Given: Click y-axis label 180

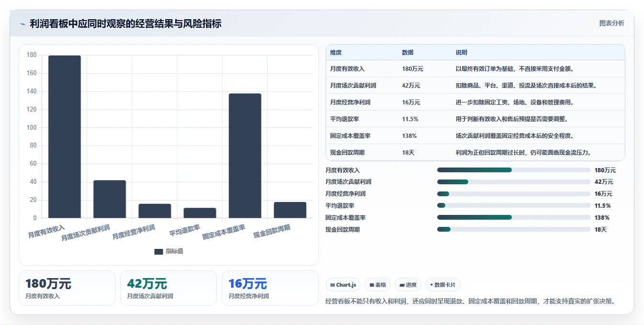Looking at the screenshot, I should pyautogui.click(x=32, y=55).
